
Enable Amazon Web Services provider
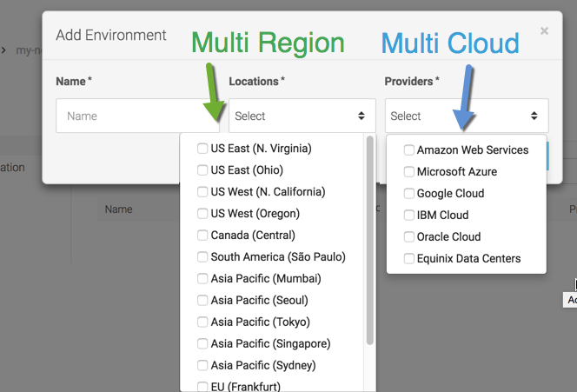click(409, 150)
